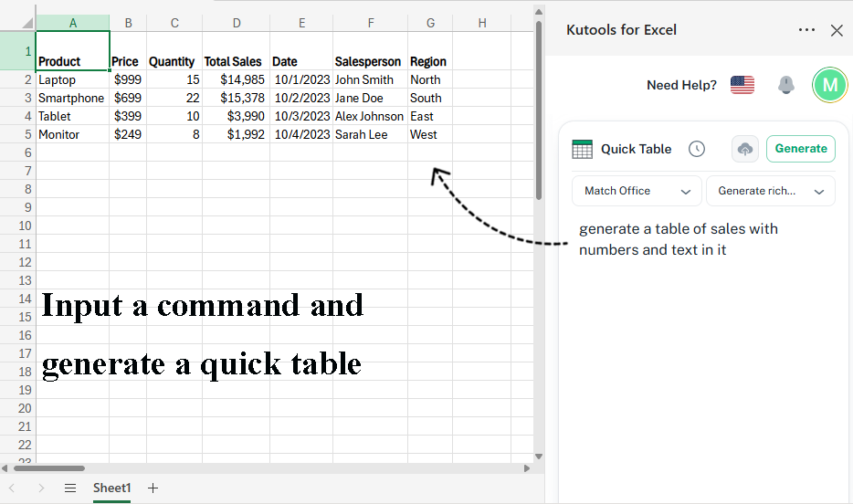Click the cloud upload icon
Image resolution: width=853 pixels, height=504 pixels.
coord(744,149)
